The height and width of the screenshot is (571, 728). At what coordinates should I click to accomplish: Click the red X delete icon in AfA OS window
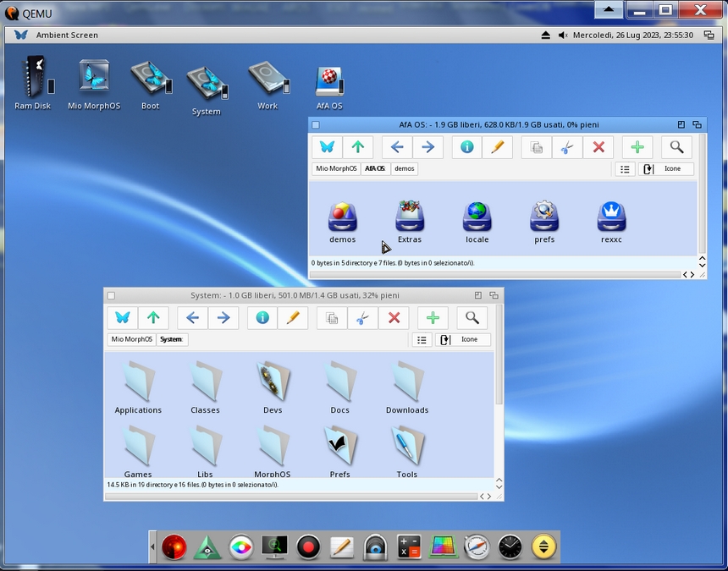(598, 147)
